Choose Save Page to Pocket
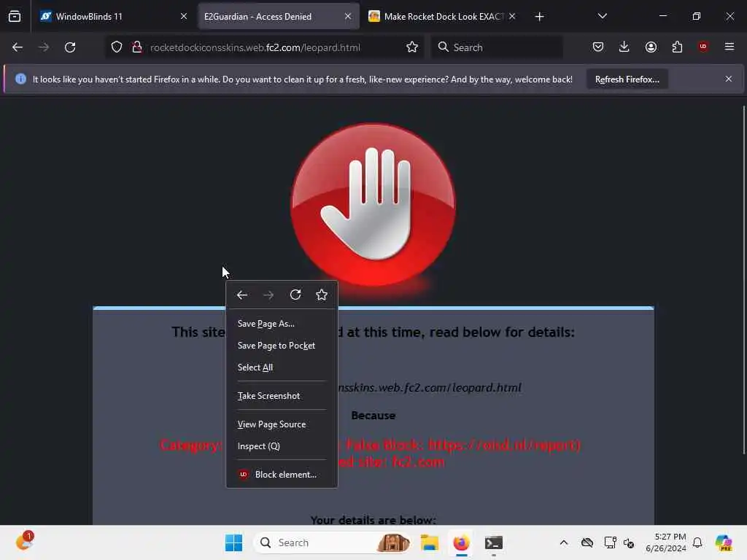The width and height of the screenshot is (747, 560). tap(282, 346)
